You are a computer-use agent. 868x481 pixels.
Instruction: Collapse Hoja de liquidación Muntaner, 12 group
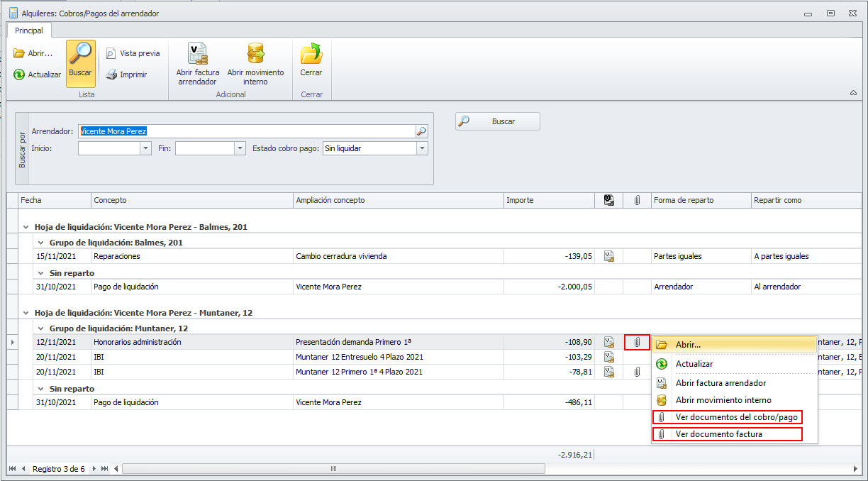(26, 313)
